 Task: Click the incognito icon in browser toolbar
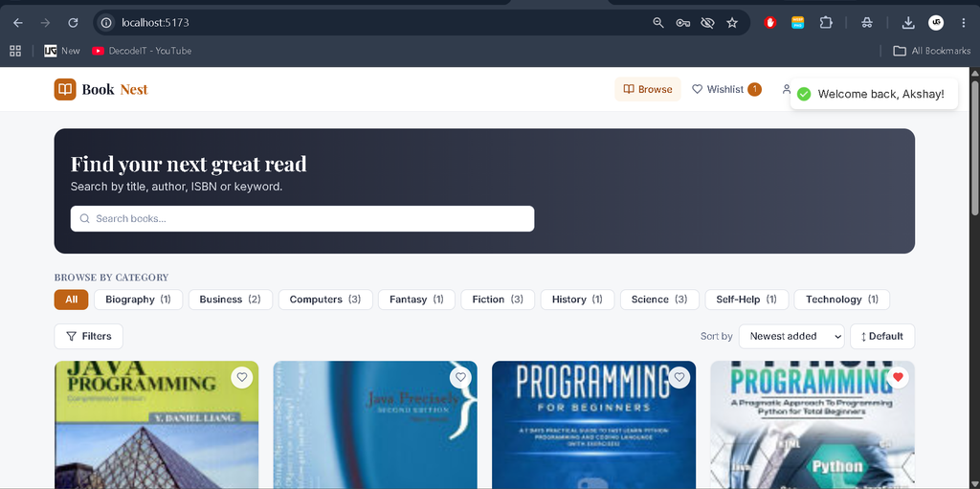[867, 23]
